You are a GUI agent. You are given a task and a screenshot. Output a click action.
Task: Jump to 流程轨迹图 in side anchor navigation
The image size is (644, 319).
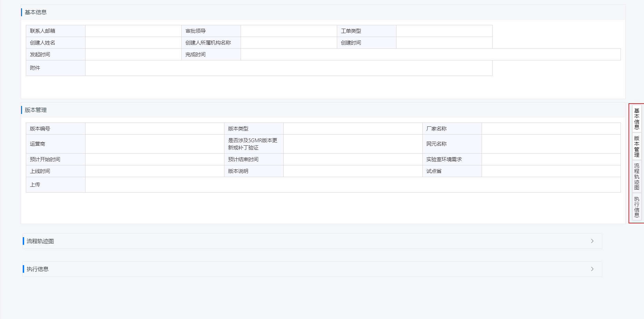(637, 176)
